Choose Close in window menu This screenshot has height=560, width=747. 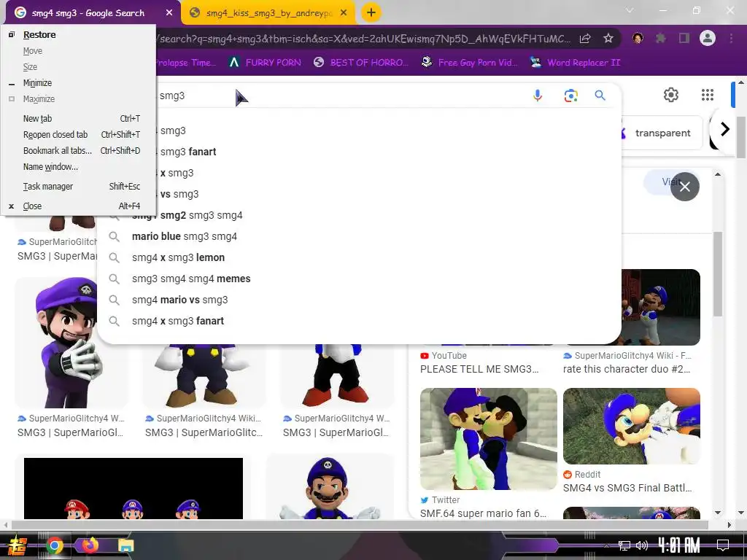click(78, 206)
